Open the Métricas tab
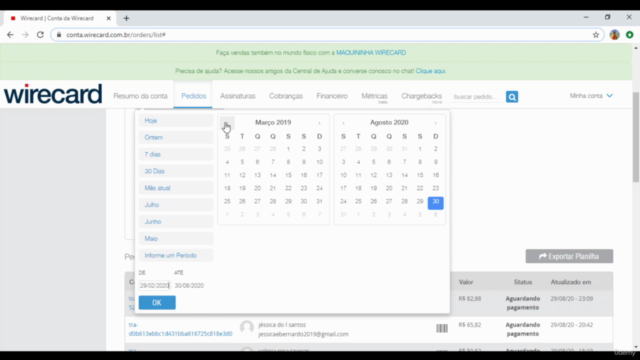 [x=374, y=96]
